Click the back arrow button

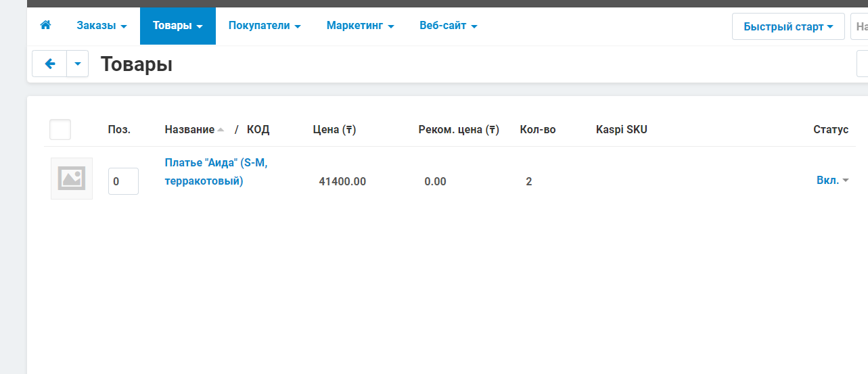[x=49, y=64]
